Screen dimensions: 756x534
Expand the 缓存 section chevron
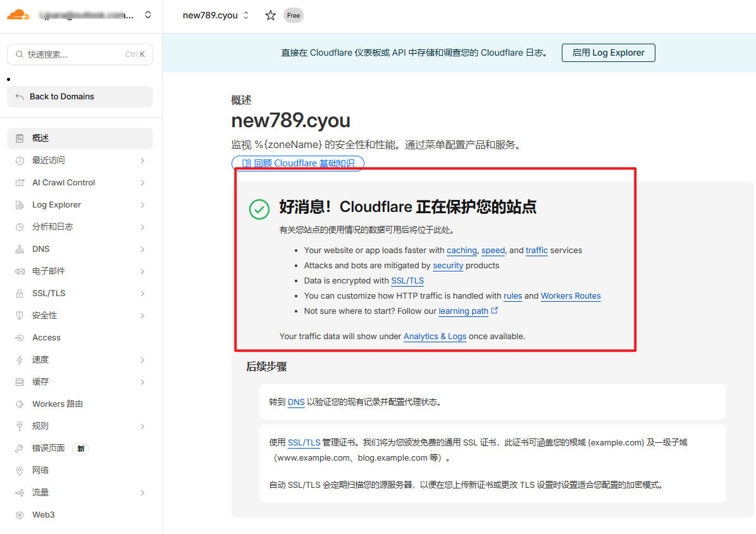(143, 382)
